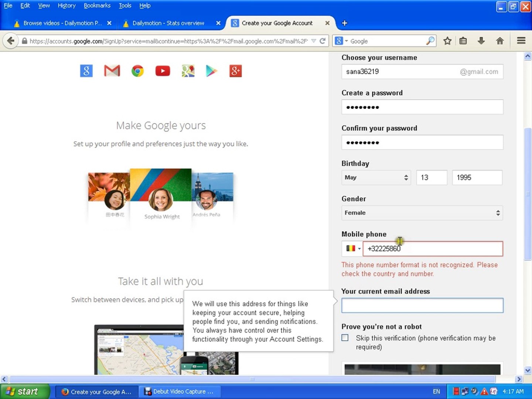
Task: Click the Google Maps icon
Action: pyautogui.click(x=188, y=71)
